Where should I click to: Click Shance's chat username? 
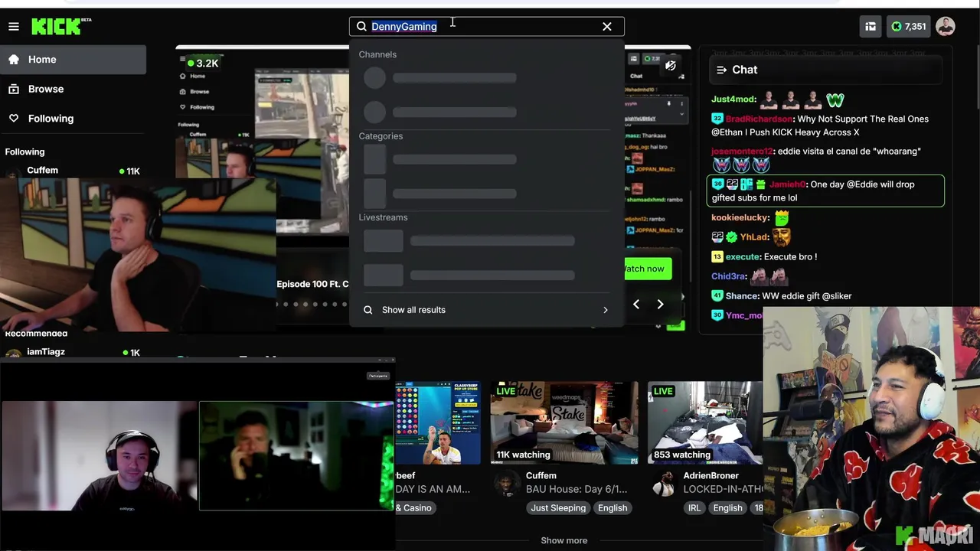click(742, 296)
